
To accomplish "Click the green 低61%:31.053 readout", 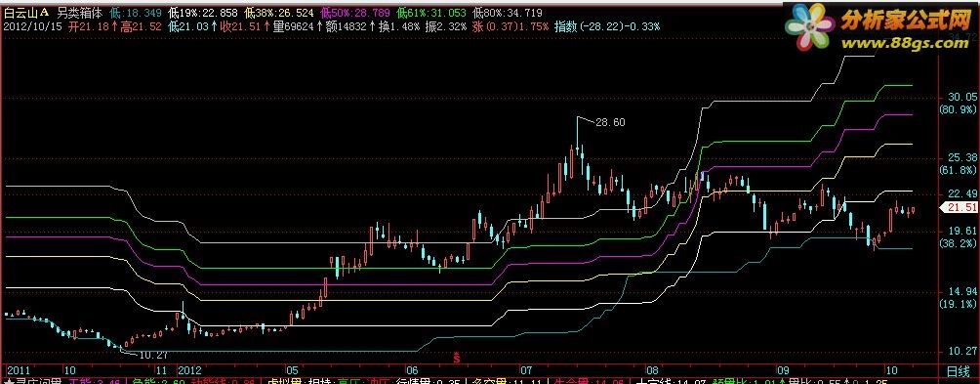I will point(430,13).
